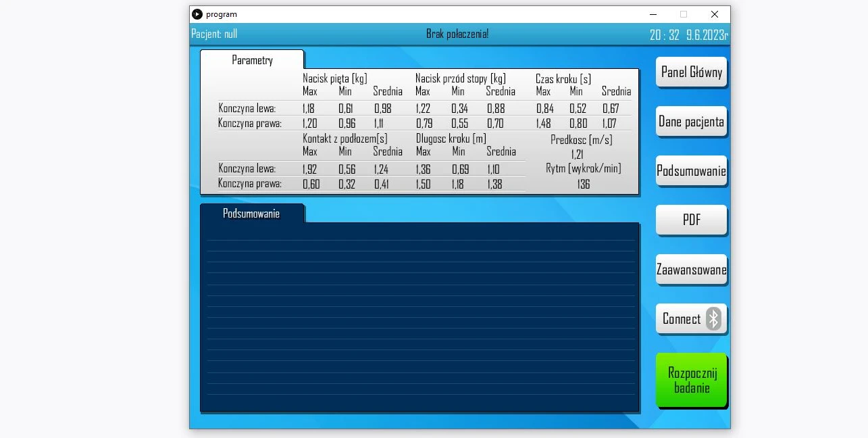Click the program icon in the title bar
868x438 pixels.
(x=197, y=14)
